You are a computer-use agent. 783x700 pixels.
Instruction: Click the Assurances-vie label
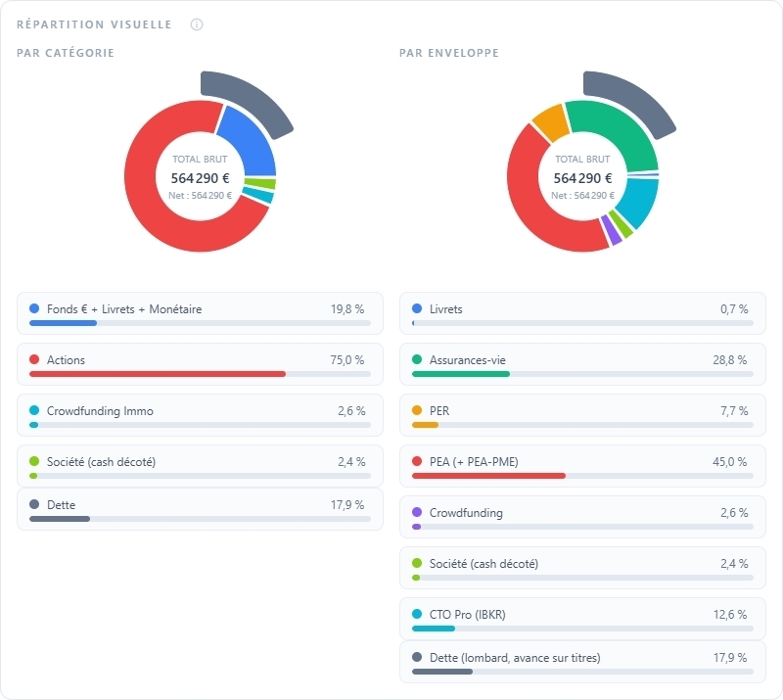tap(468, 360)
